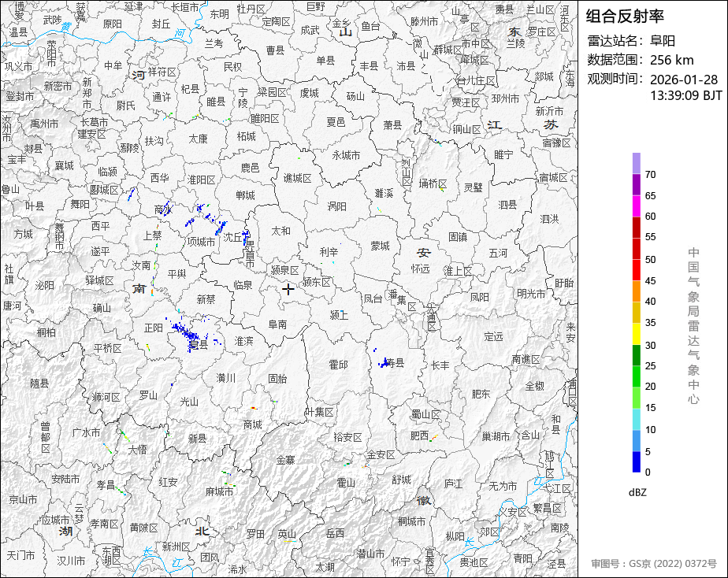Click the 组合反射率 title

625,17
